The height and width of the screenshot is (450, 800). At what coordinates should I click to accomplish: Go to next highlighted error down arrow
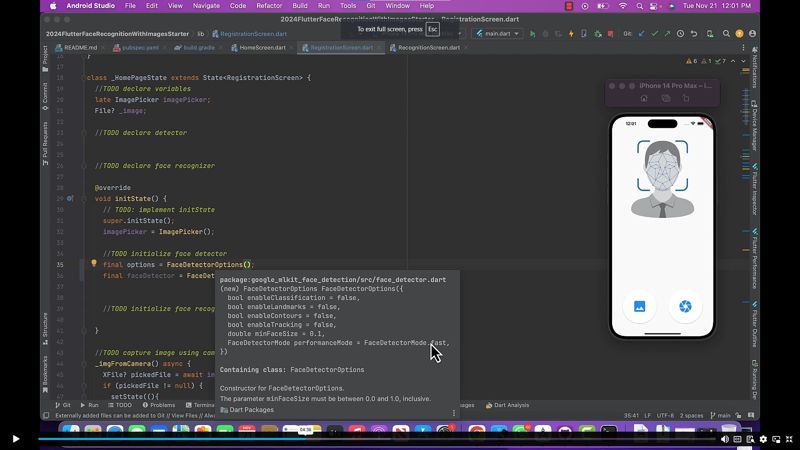[x=743, y=61]
